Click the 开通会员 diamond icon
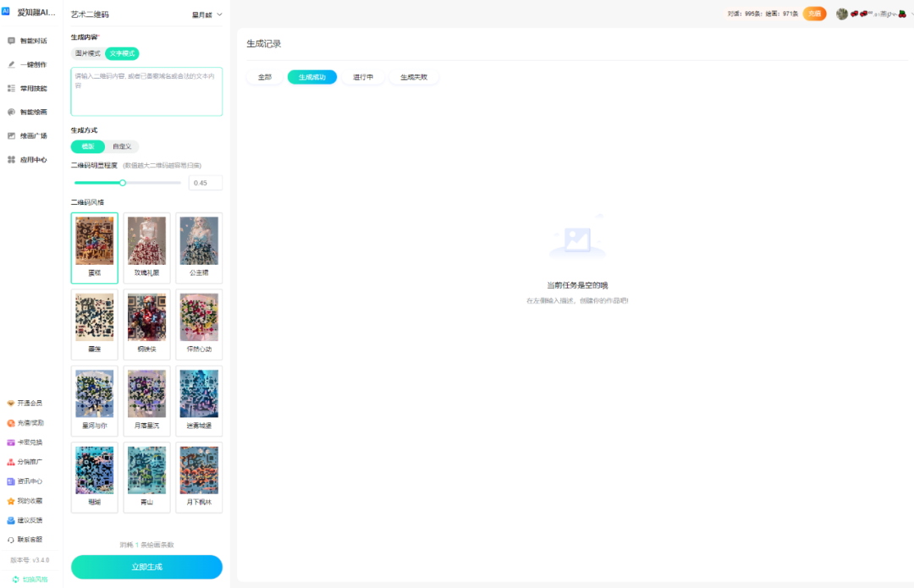 tap(10, 404)
